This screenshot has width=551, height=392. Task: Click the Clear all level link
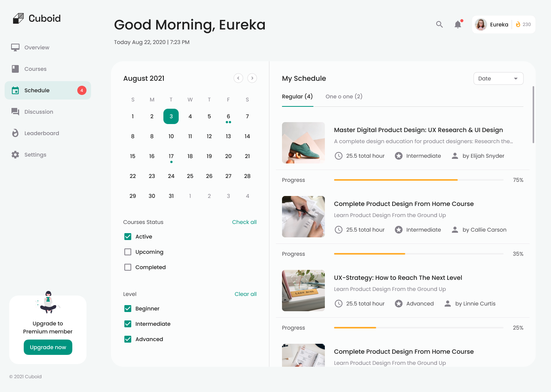pyautogui.click(x=245, y=294)
